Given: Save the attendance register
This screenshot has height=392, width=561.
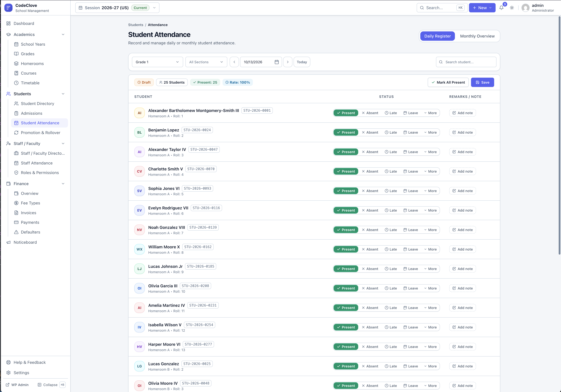Looking at the screenshot, I should coord(482,82).
